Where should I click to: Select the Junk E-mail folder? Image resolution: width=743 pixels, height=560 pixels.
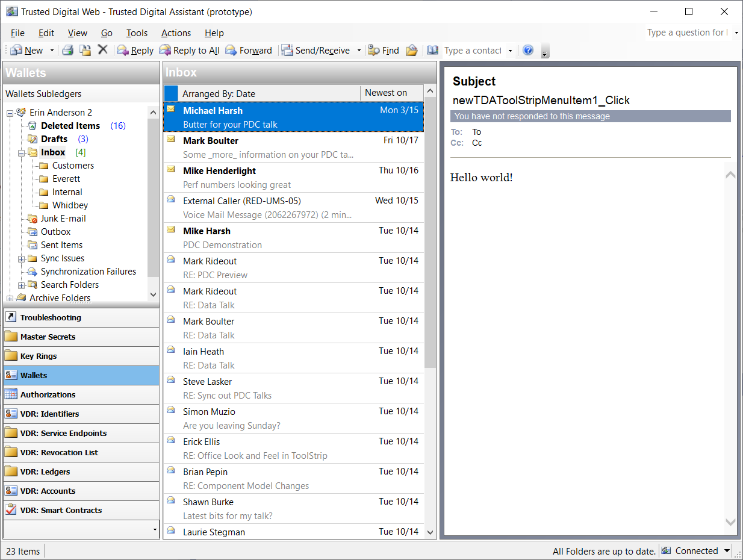pos(63,219)
